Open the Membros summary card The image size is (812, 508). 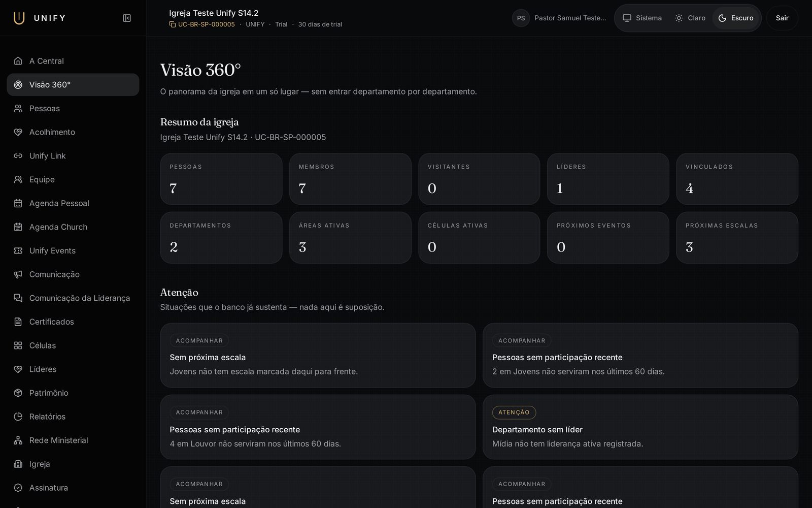[350, 179]
